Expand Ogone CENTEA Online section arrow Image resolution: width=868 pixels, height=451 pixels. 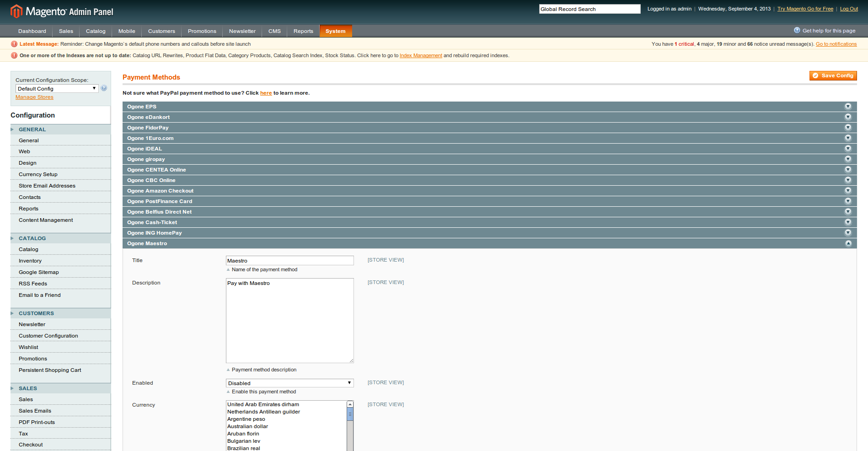pyautogui.click(x=848, y=170)
